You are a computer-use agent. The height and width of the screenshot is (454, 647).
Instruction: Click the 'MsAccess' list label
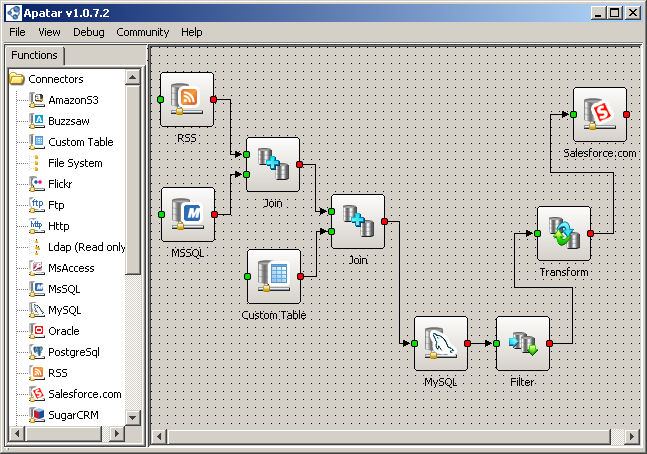click(71, 268)
